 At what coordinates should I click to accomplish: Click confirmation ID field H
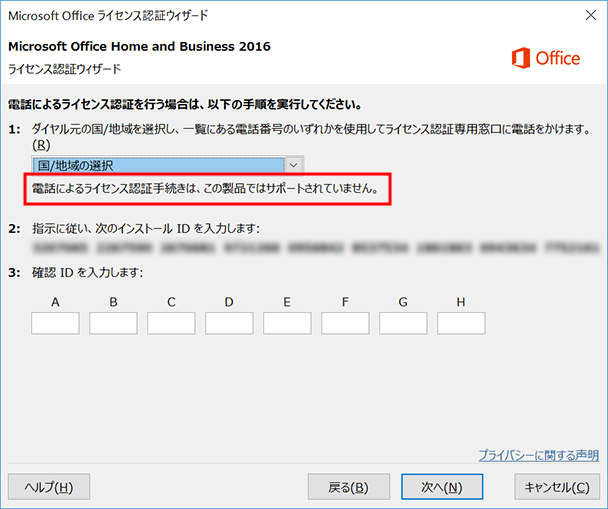point(461,323)
